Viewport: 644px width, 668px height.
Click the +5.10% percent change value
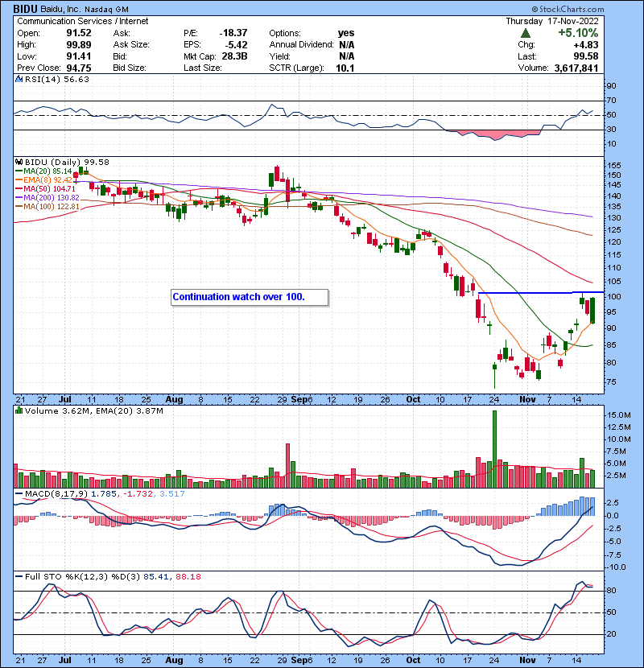click(578, 33)
